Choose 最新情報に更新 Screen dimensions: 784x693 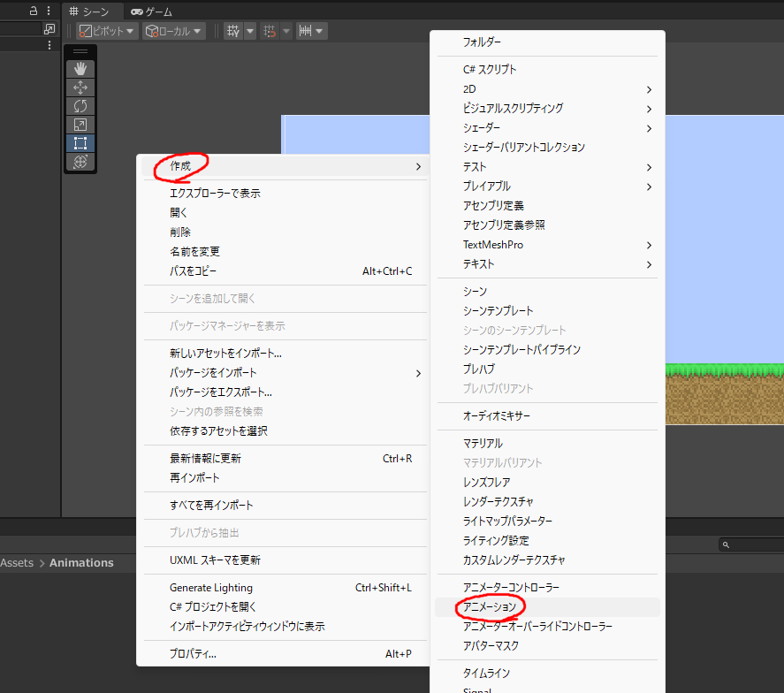(x=285, y=459)
